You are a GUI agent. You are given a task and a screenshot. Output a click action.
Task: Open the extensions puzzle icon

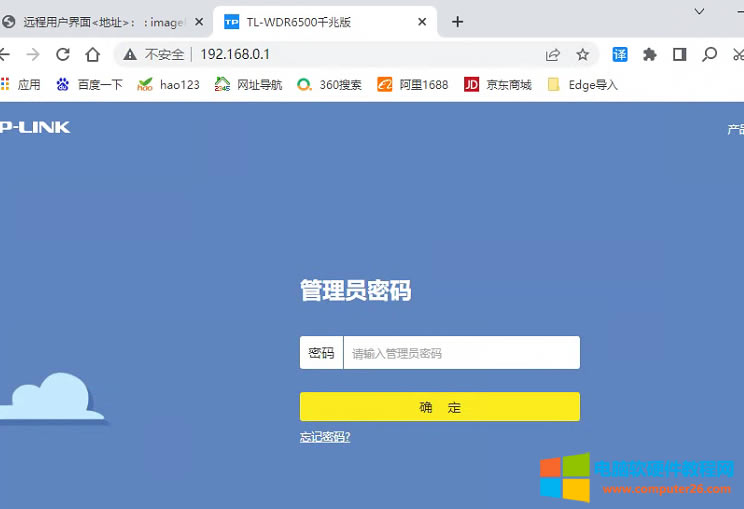(649, 54)
